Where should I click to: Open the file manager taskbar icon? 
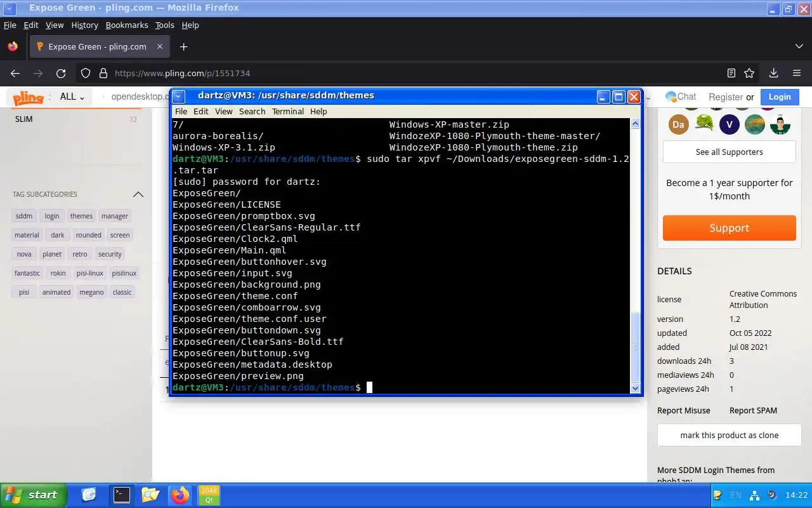pyautogui.click(x=150, y=495)
